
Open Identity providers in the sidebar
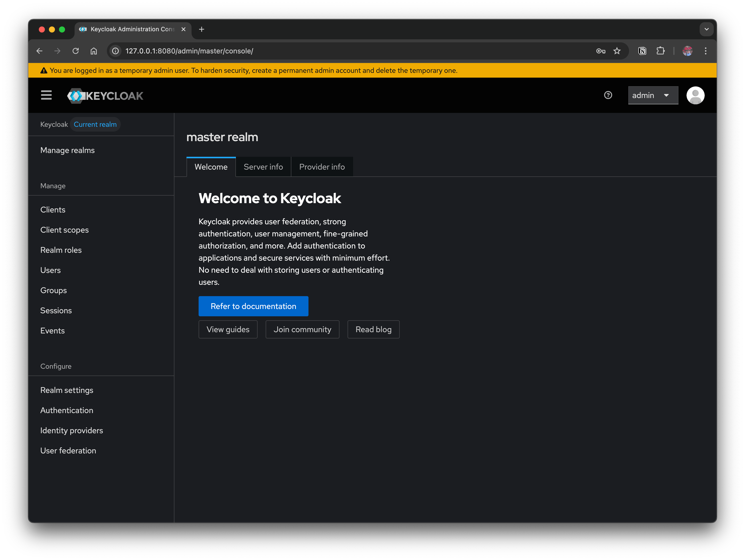tap(101, 430)
